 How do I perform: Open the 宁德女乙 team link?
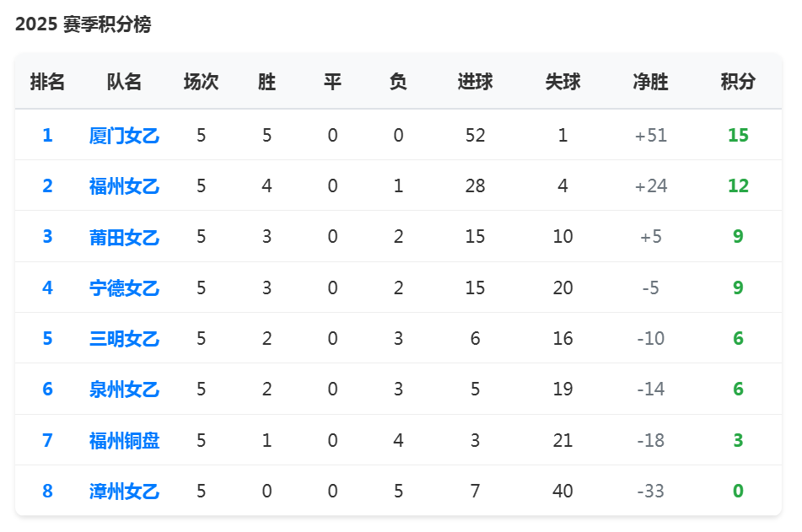click(x=123, y=287)
